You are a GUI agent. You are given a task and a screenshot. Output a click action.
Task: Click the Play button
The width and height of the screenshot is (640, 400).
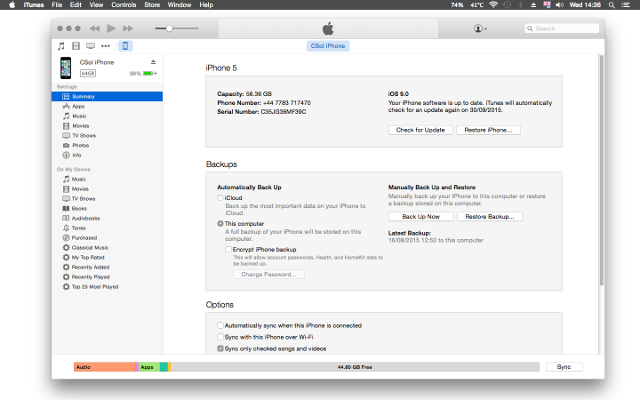pyautogui.click(x=111, y=28)
